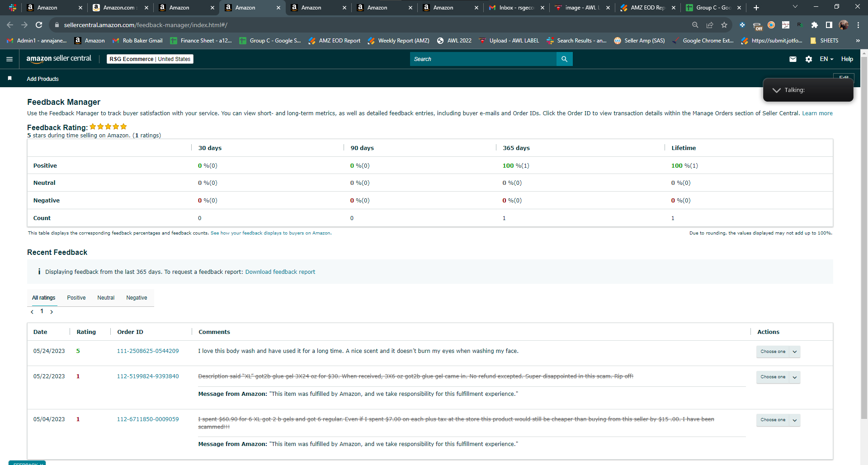This screenshot has height=465, width=868.
Task: Reload the page in Chrome
Action: pyautogui.click(x=39, y=25)
